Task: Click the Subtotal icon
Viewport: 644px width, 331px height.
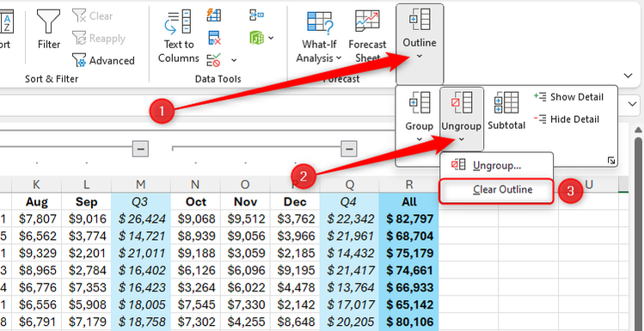Action: point(506,103)
